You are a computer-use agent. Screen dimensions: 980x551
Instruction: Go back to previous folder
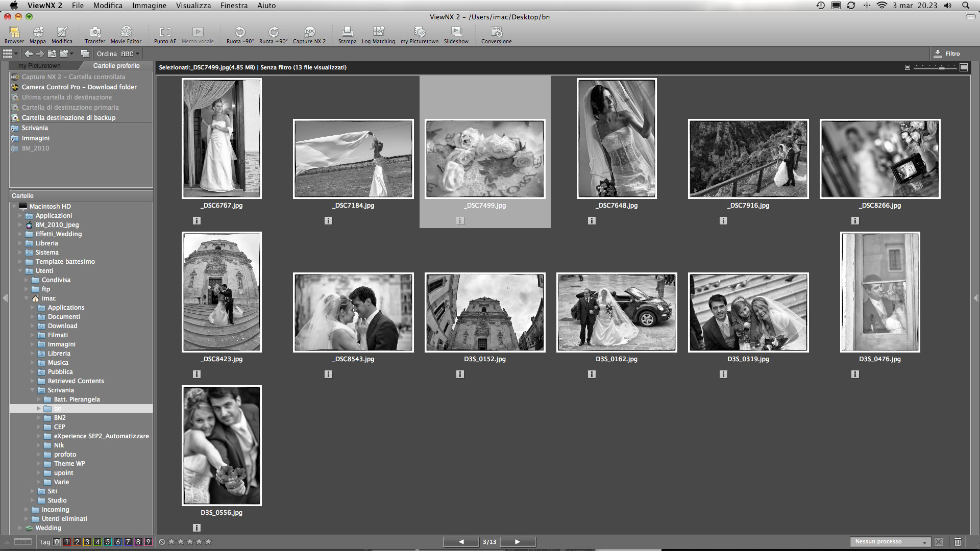[29, 54]
